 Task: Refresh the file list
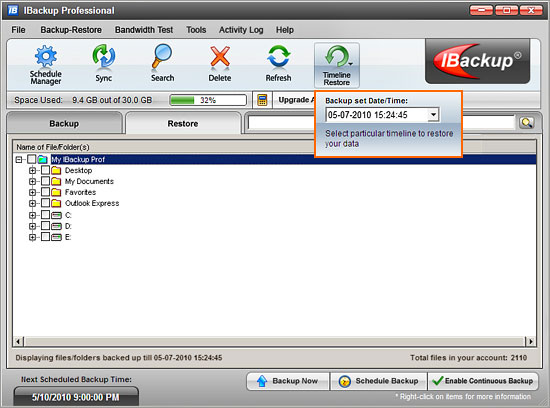(x=279, y=63)
